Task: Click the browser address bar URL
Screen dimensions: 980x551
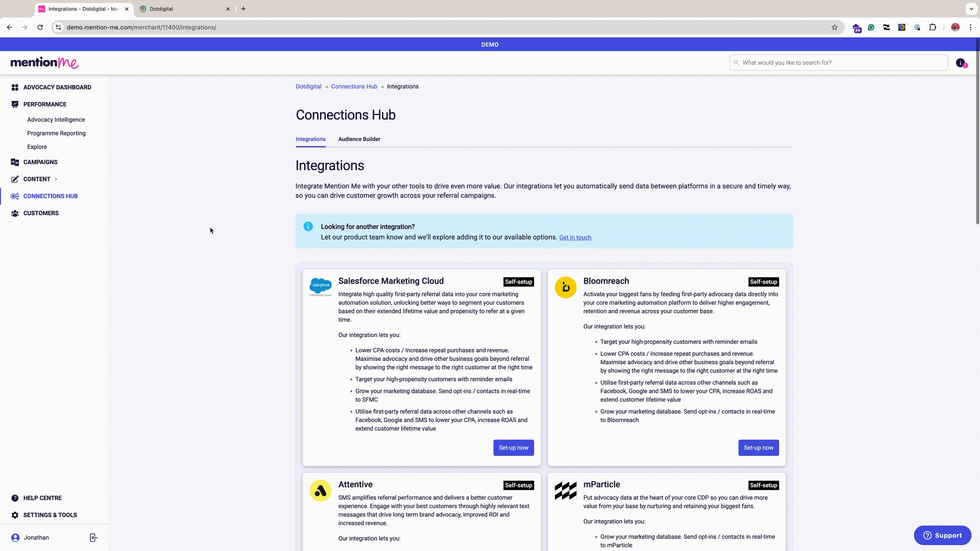Action: point(141,27)
